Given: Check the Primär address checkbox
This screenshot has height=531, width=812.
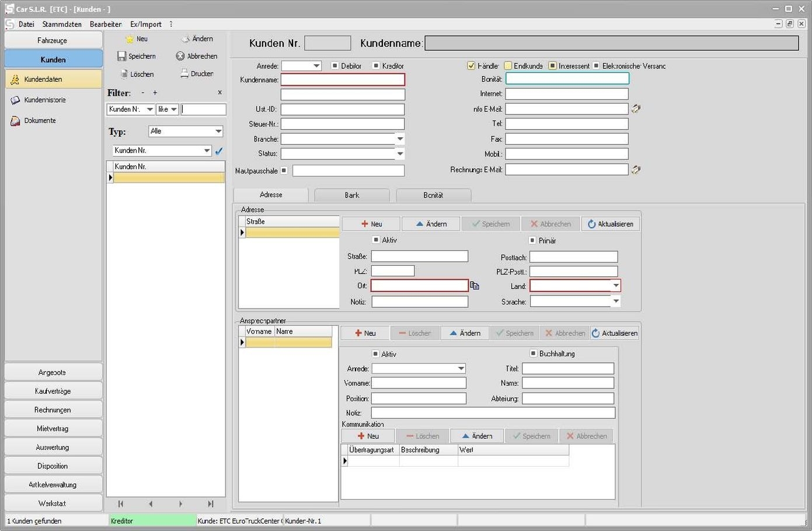Looking at the screenshot, I should (532, 240).
